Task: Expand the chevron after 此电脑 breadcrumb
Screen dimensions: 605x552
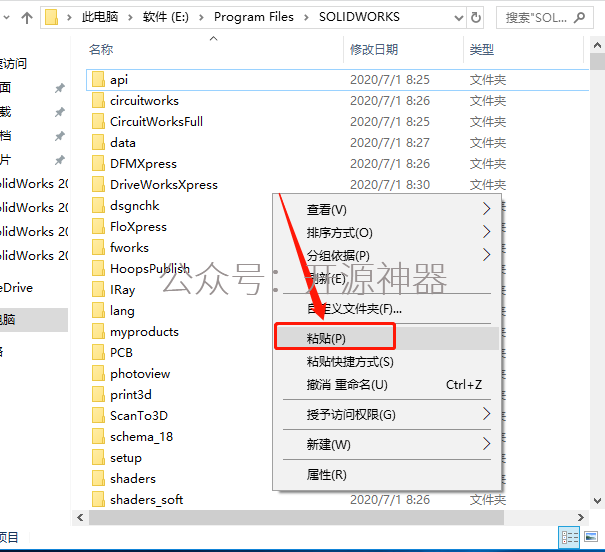Action: point(130,17)
